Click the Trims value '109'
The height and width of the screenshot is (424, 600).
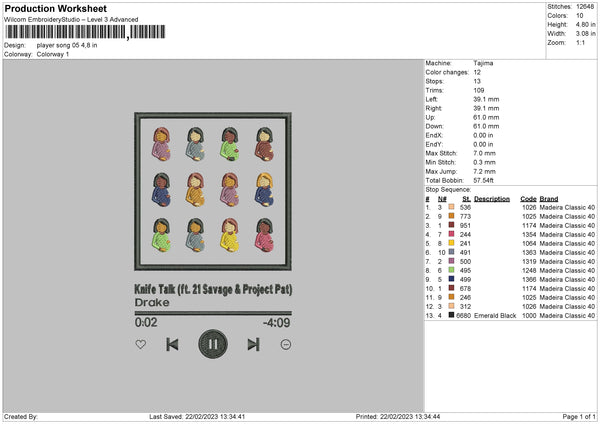pos(479,90)
